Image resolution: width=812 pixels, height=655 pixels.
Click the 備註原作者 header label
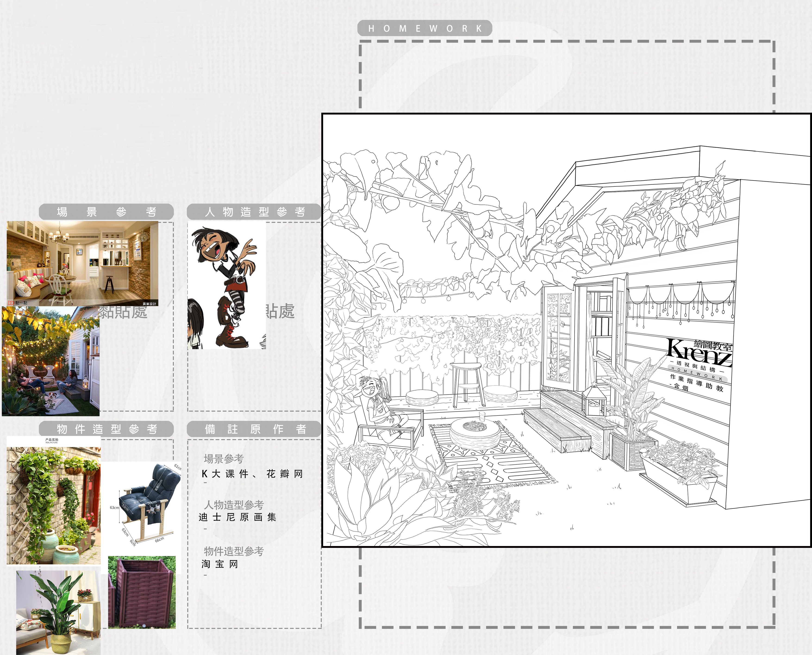(x=254, y=429)
